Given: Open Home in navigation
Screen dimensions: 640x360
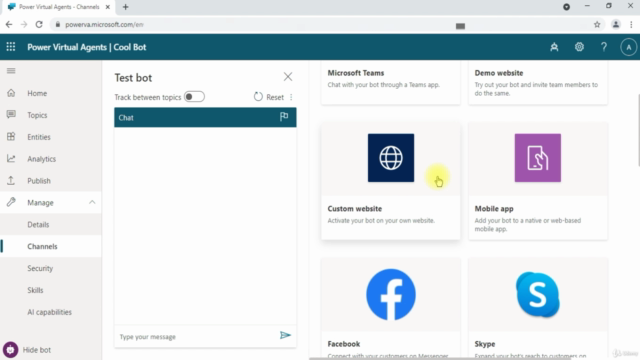Looking at the screenshot, I should pos(37,93).
